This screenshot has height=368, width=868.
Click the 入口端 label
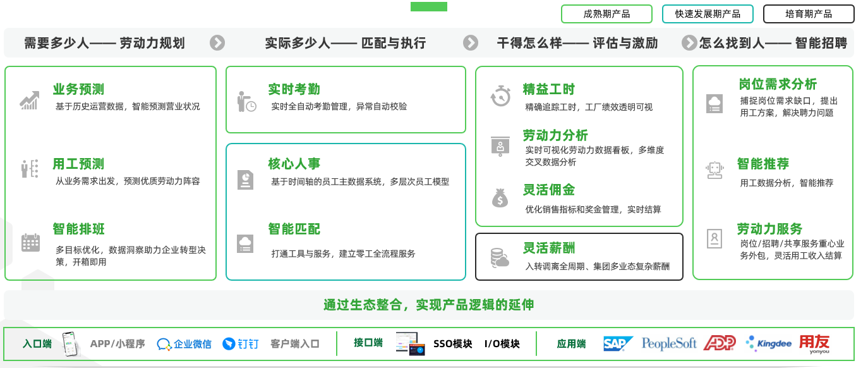tap(37, 344)
